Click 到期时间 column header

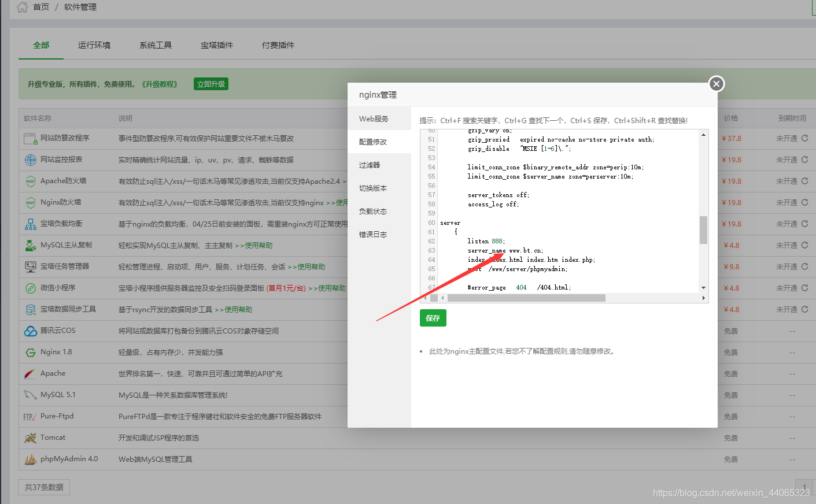coord(792,118)
